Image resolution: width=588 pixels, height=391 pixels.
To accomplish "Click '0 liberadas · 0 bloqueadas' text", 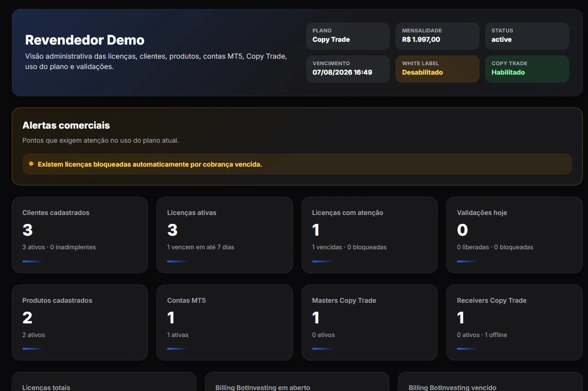I will pyautogui.click(x=495, y=247).
